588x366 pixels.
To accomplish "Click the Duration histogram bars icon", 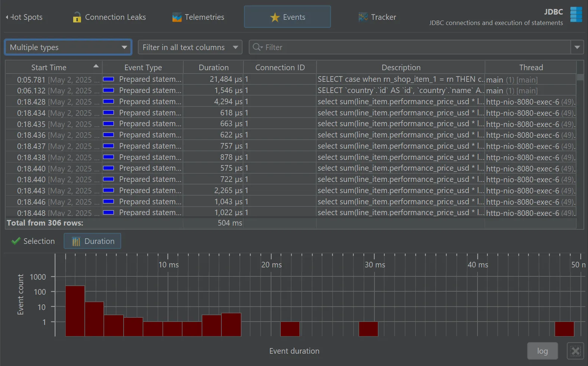I will (x=76, y=242).
